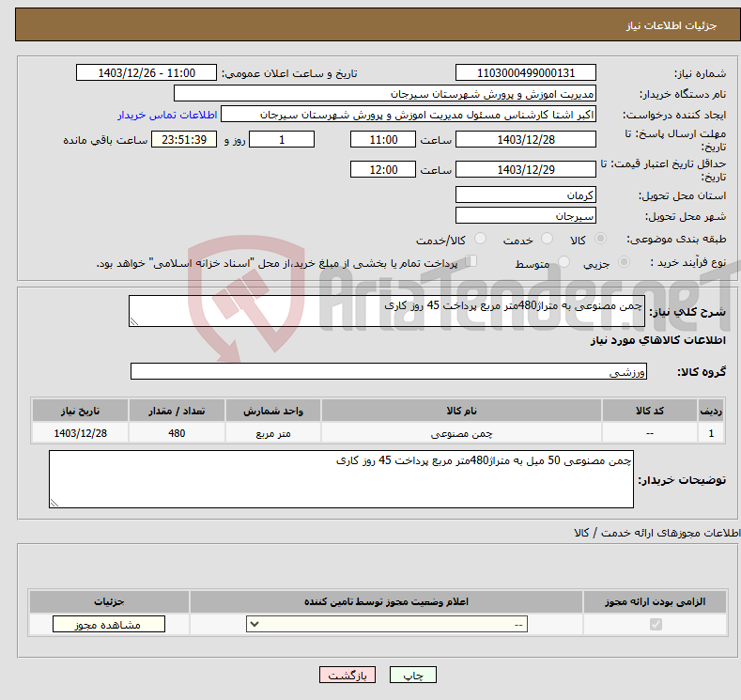The height and width of the screenshot is (700, 741).
Task: Toggle the treasury bonds payment checkbox
Action: (x=471, y=262)
